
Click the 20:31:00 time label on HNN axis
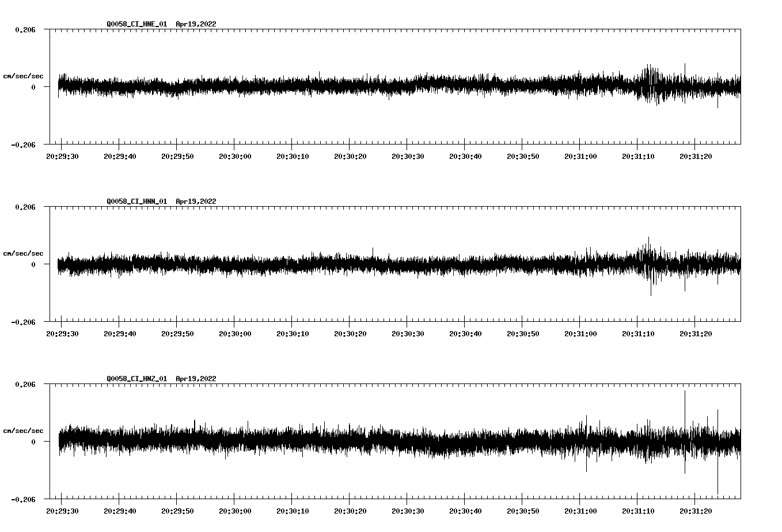tap(580, 334)
